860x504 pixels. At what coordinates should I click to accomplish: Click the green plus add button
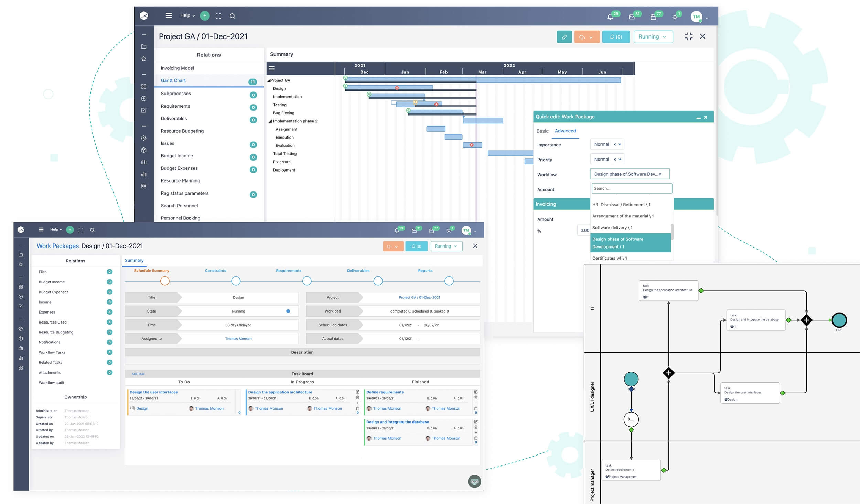(x=205, y=16)
